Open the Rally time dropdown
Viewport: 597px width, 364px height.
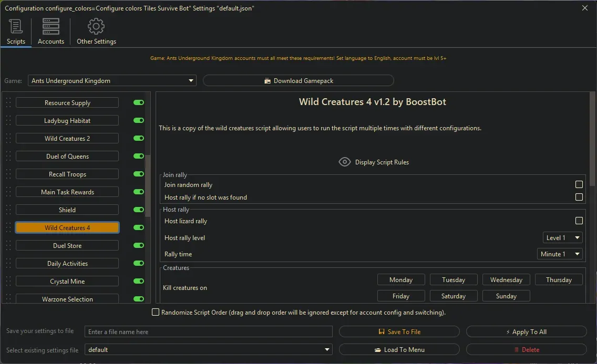click(559, 254)
